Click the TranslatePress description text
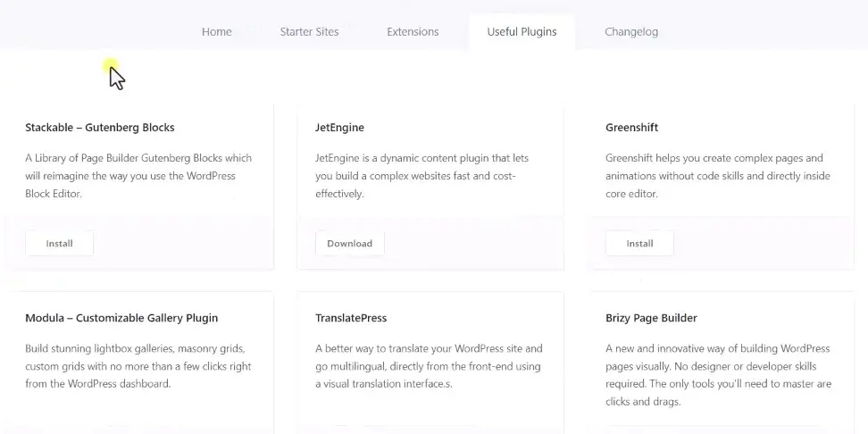The image size is (868, 434). (x=429, y=366)
